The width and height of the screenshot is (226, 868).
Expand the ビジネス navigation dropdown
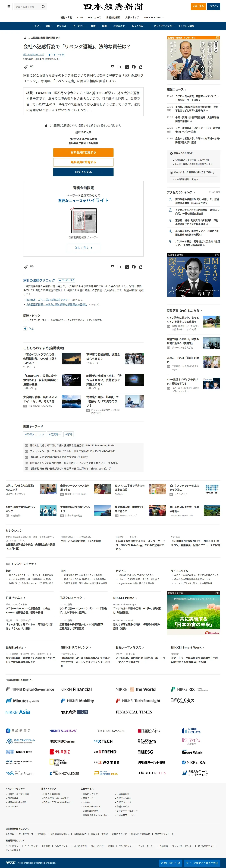(x=62, y=26)
